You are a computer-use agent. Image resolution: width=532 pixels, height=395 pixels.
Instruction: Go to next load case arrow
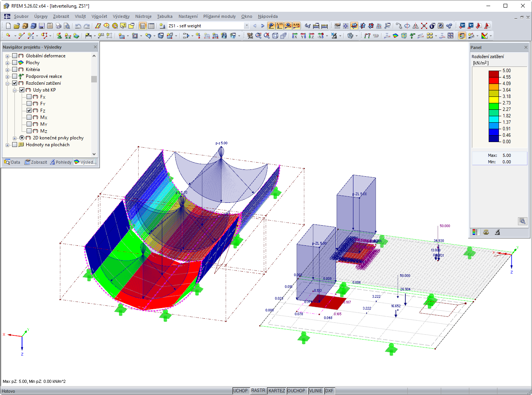pyautogui.click(x=263, y=26)
